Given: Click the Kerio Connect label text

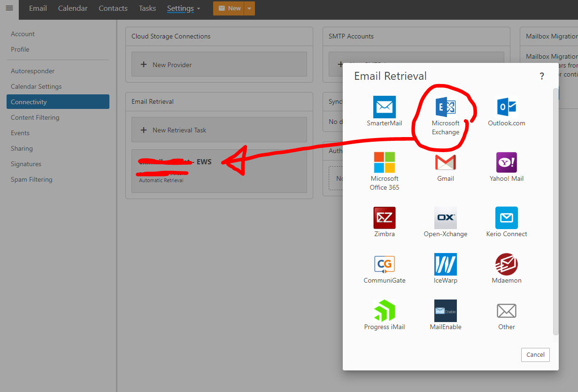Looking at the screenshot, I should [x=507, y=234].
